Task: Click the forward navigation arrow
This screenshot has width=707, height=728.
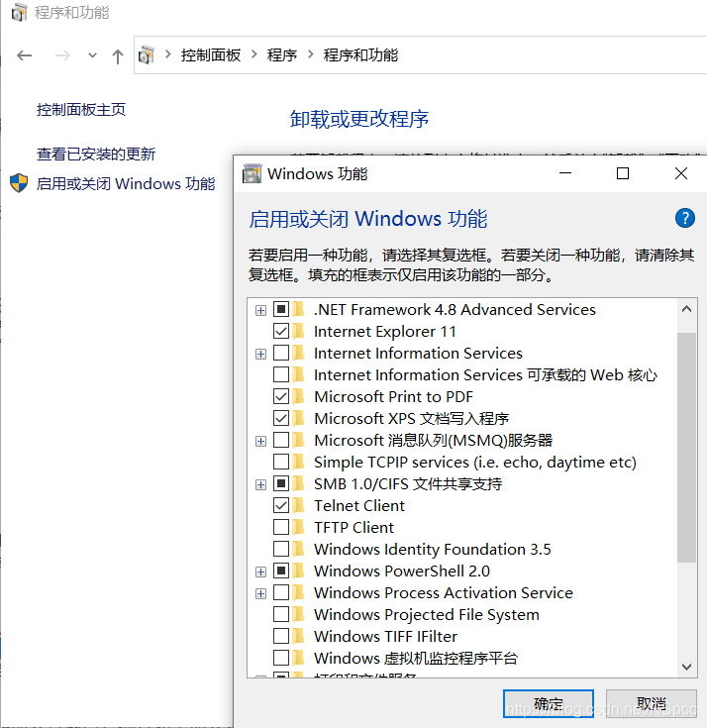Action: [x=62, y=55]
